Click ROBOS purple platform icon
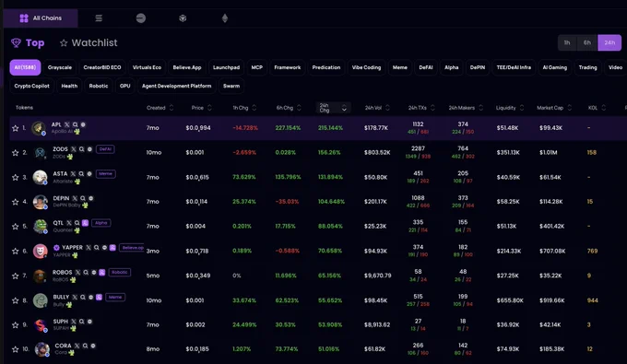Viewport: 627px width, 364px height. click(102, 273)
